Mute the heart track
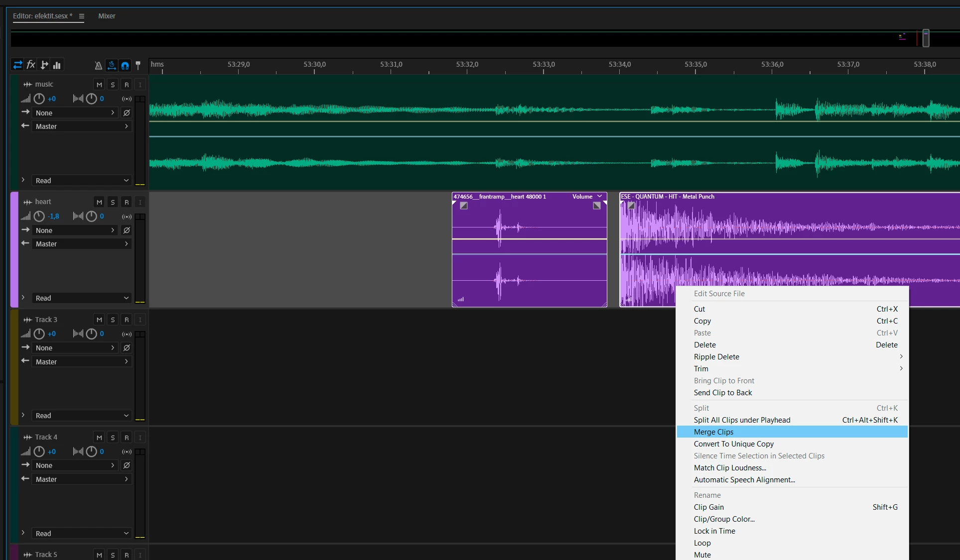The width and height of the screenshot is (960, 560). 99,202
